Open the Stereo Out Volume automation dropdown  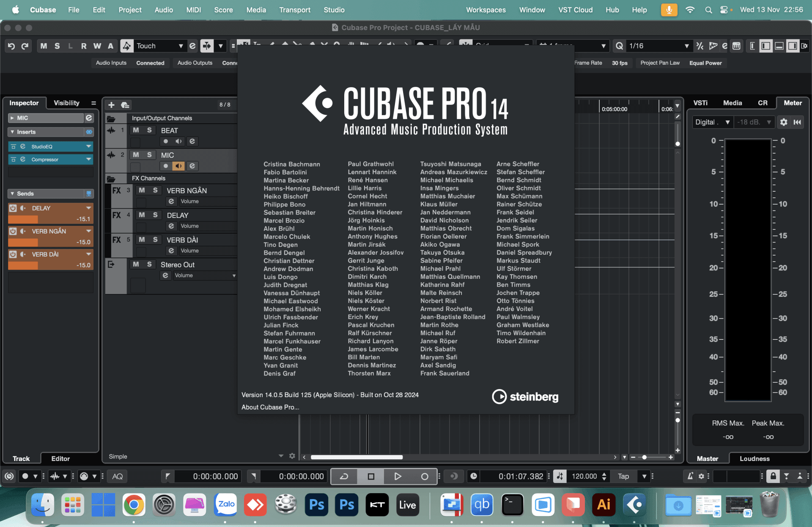pyautogui.click(x=234, y=276)
